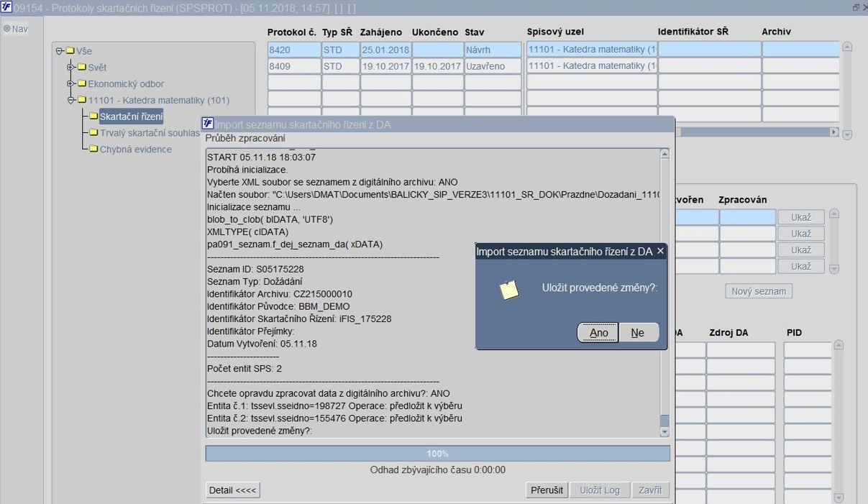The height and width of the screenshot is (504, 868).
Task: Select Chybná evidence tree item
Action: click(x=135, y=150)
